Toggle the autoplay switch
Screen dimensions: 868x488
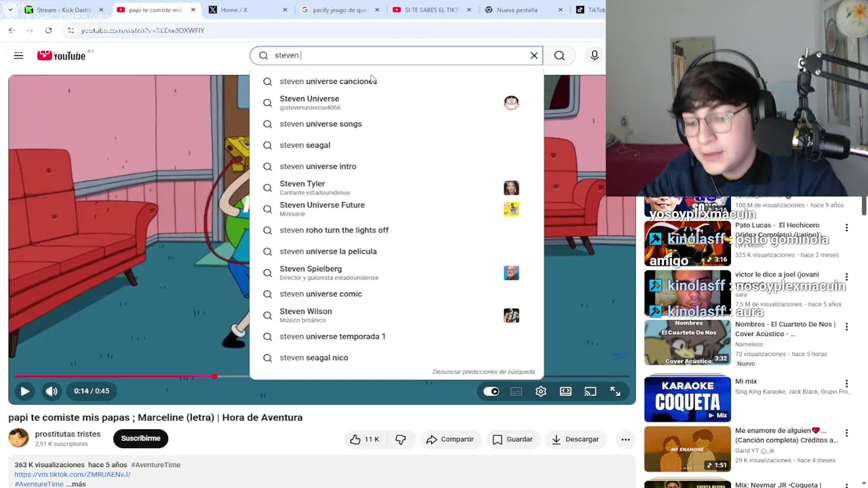click(491, 391)
